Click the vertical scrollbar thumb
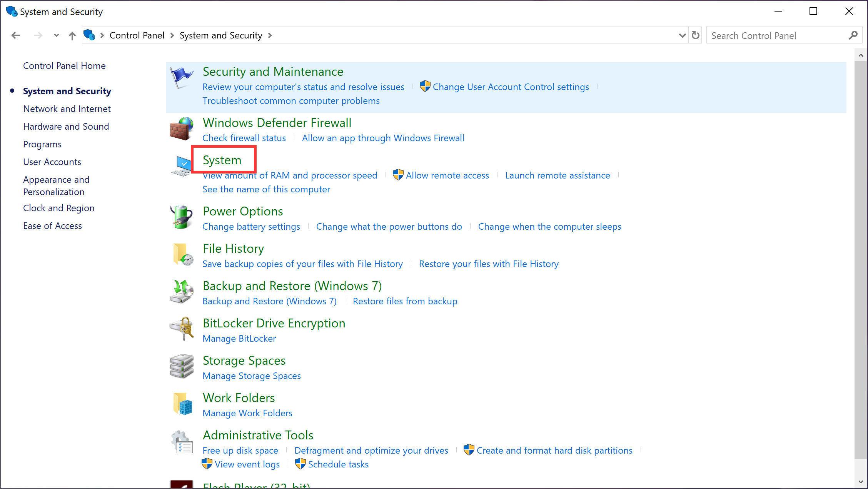 coord(861,260)
